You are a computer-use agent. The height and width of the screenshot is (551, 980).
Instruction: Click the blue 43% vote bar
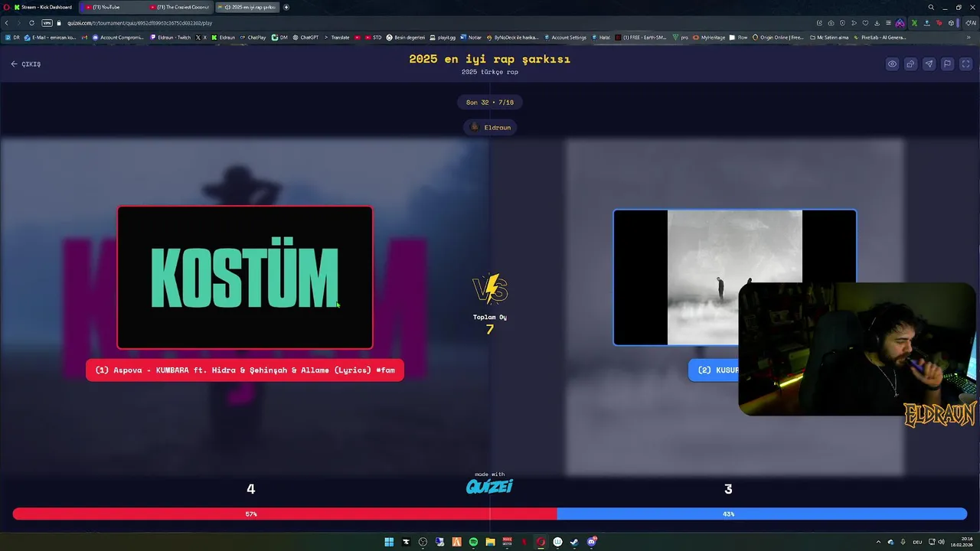tap(762, 514)
